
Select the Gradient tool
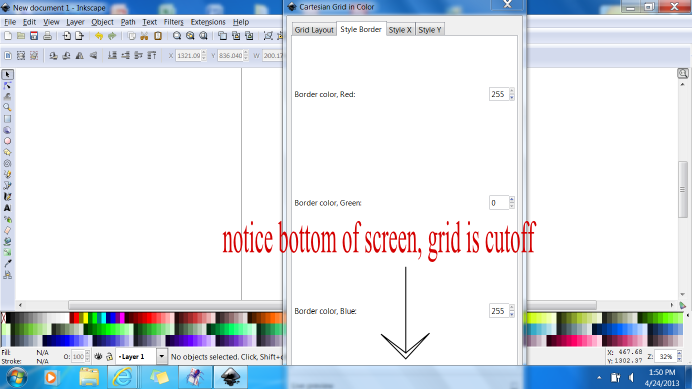tap(8, 252)
